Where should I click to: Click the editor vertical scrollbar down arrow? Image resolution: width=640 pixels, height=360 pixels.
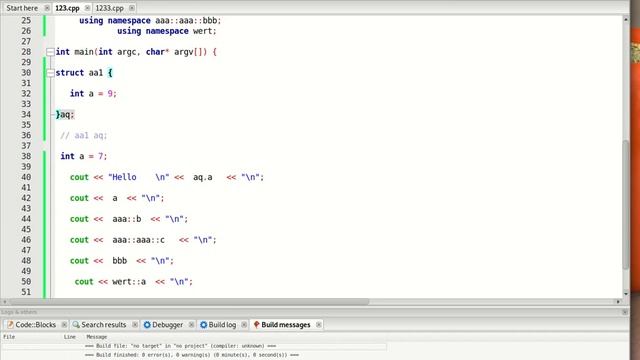pyautogui.click(x=626, y=294)
